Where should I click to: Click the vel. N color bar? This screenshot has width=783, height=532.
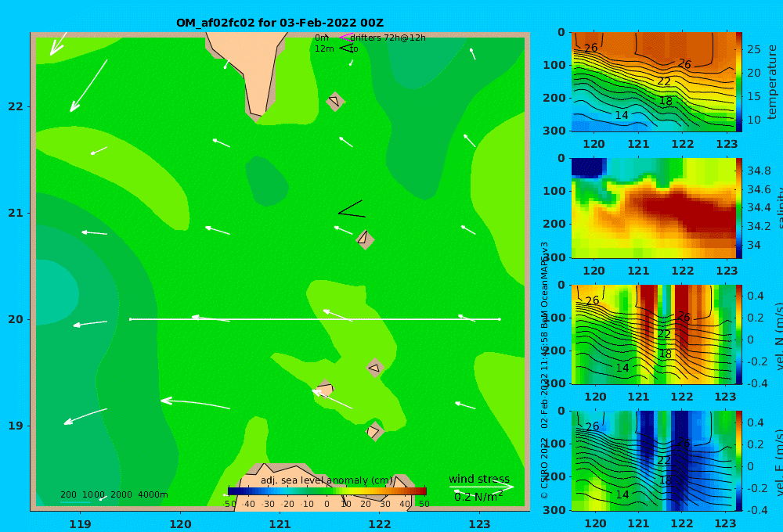[x=739, y=334]
